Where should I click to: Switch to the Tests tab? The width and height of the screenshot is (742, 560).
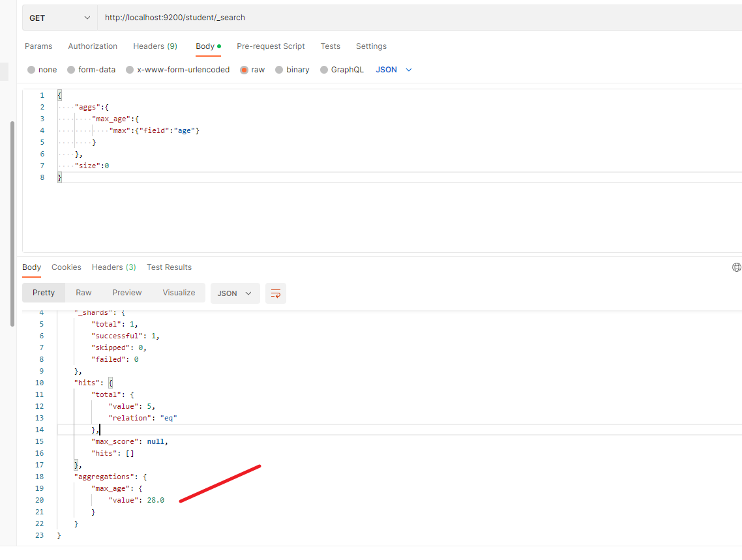pyautogui.click(x=331, y=46)
